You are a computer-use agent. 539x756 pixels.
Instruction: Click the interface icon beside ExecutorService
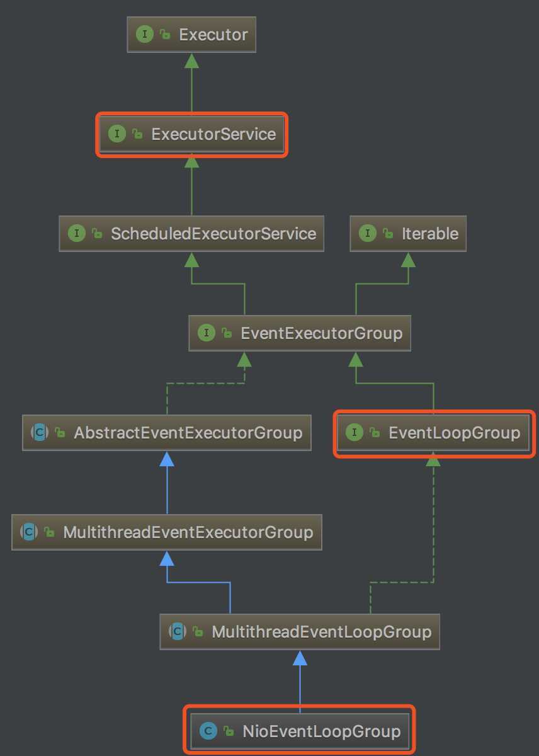coord(117,134)
